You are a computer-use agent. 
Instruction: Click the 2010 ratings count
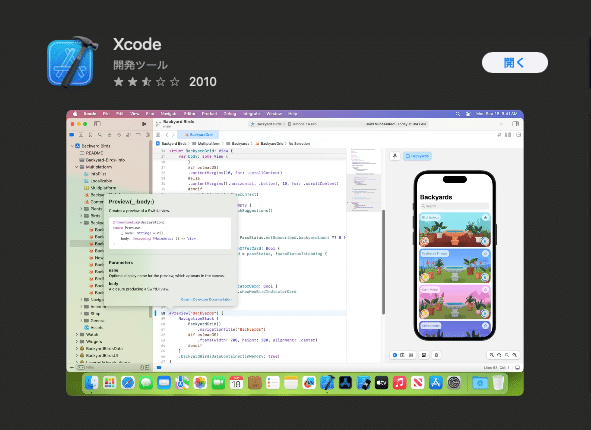203,82
